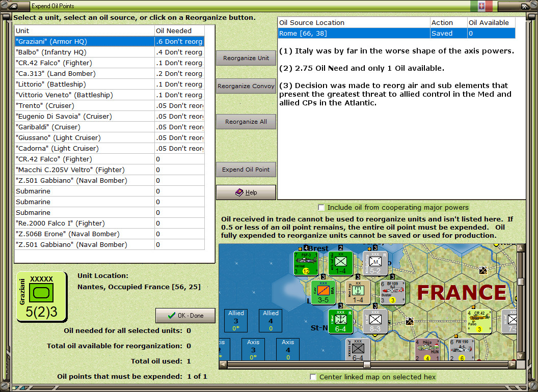Click the Expend Oil Point button
The height and width of the screenshot is (392, 538).
click(246, 170)
